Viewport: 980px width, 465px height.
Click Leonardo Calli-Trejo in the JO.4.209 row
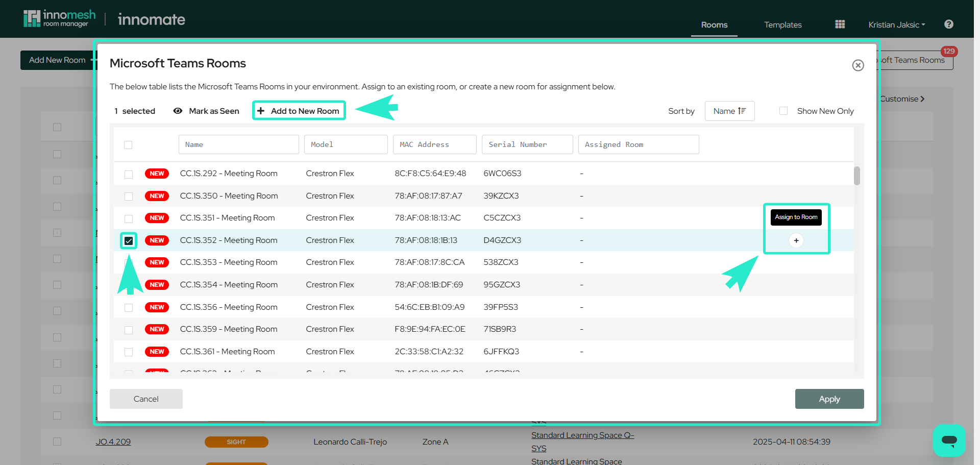[350, 442]
